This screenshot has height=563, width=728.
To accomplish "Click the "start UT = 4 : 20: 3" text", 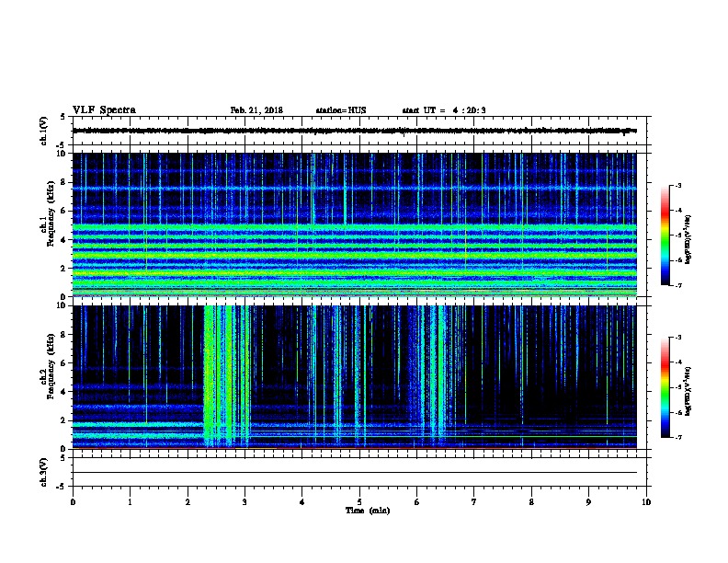I will [444, 110].
